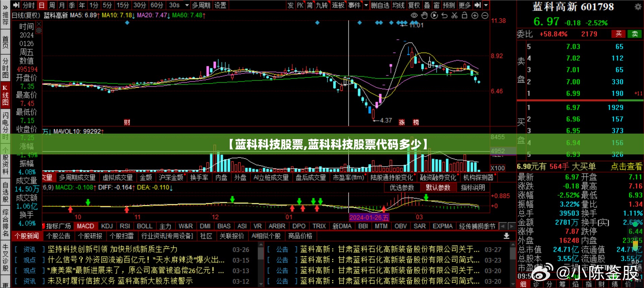Select 换手率 volume sub-tab
644x288 pixels.
click(x=199, y=177)
